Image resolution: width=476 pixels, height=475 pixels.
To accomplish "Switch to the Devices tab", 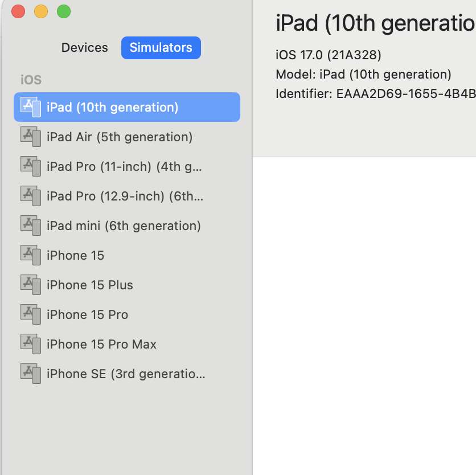I will 84,48.
